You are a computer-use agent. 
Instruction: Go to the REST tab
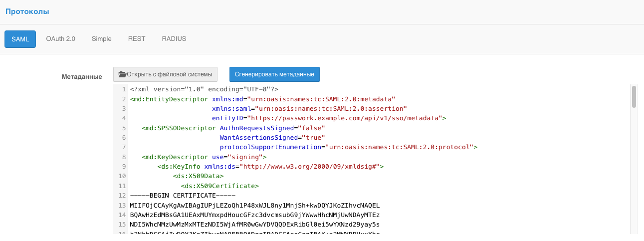click(x=137, y=39)
